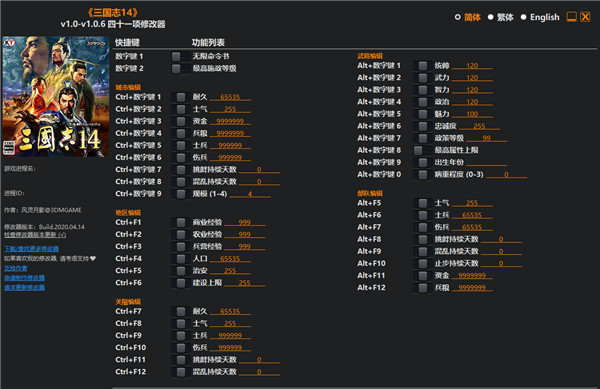
Task: Click the minimize window icon
Action: (x=572, y=17)
